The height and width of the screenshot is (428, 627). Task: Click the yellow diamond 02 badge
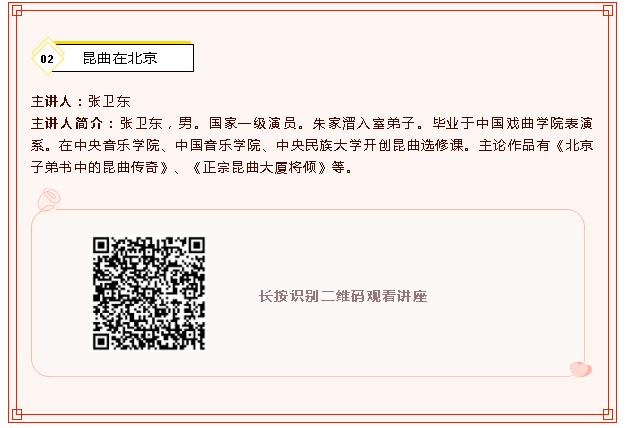47,58
